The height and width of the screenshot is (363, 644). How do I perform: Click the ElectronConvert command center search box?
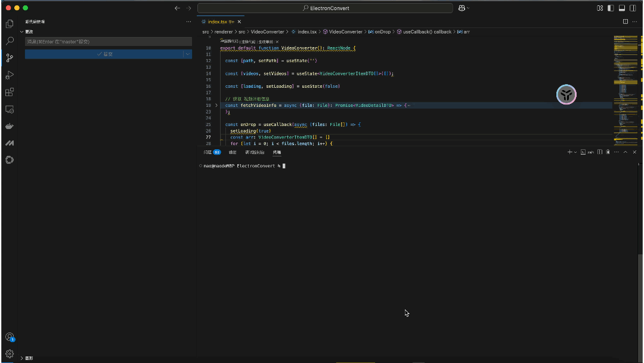pyautogui.click(x=326, y=8)
